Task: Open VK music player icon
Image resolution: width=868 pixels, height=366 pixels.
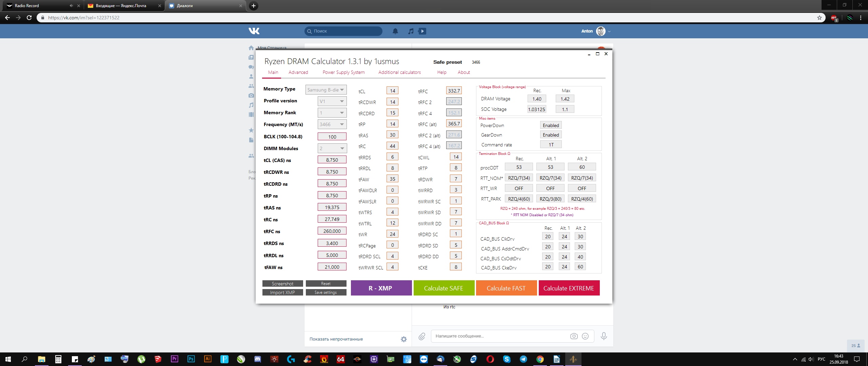Action: pos(411,31)
